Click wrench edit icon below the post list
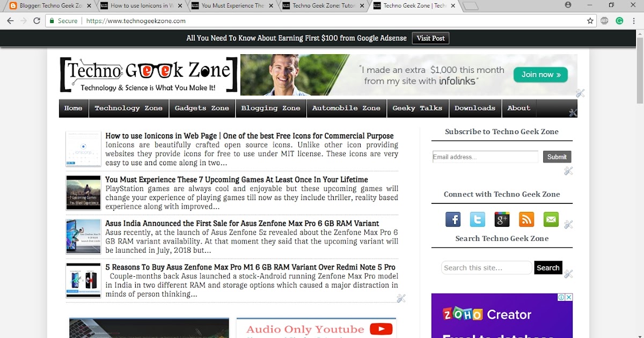 [401, 298]
